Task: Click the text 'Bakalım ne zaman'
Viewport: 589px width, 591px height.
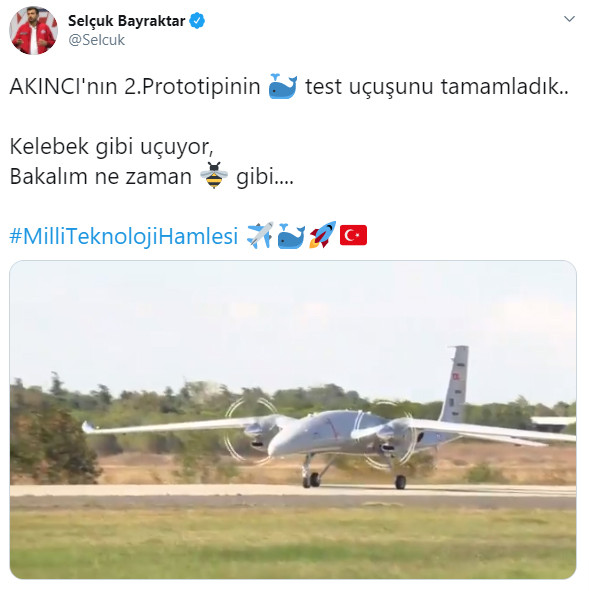Action: (101, 176)
